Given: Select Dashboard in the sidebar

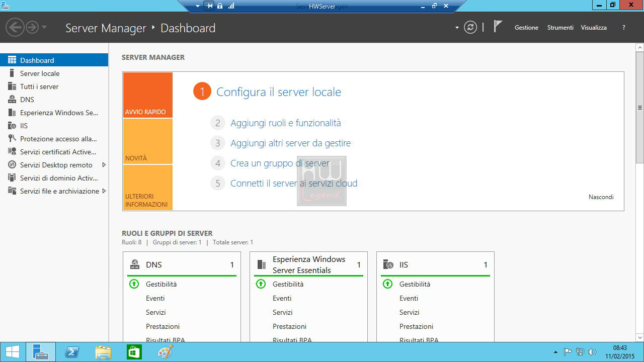Looking at the screenshot, I should click(54, 60).
